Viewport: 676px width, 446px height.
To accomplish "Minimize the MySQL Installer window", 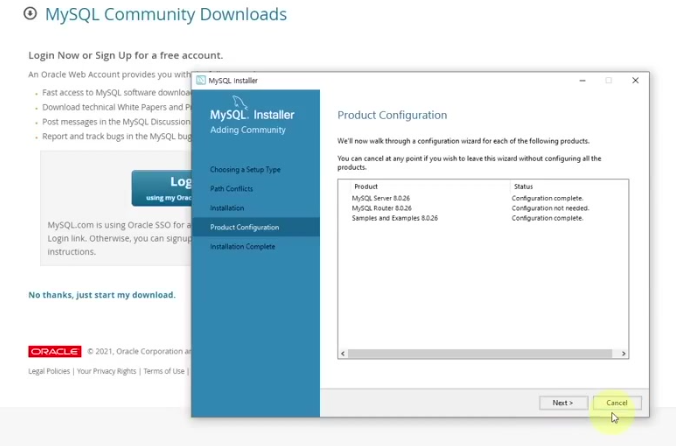I will [x=582, y=81].
